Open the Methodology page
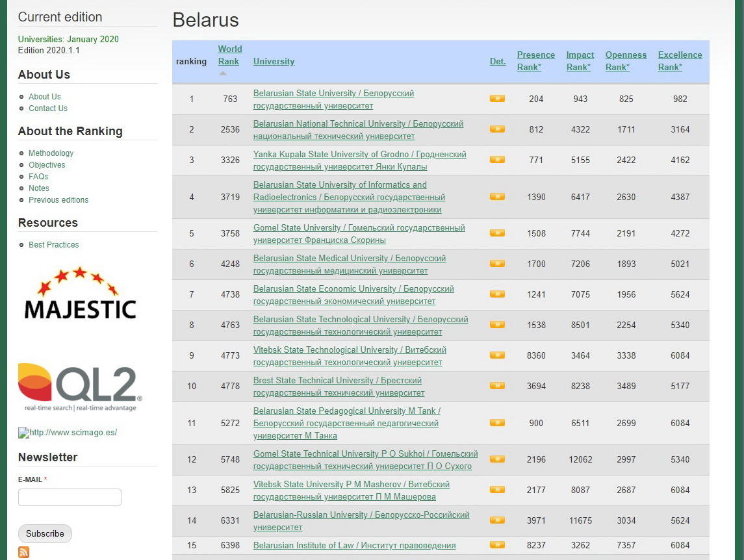The image size is (744, 560). 51,153
